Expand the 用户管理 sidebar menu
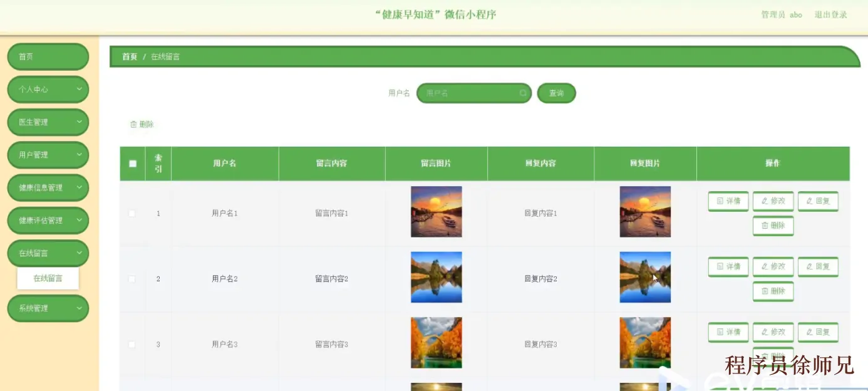Screen dimensions: 868x391 coord(48,155)
